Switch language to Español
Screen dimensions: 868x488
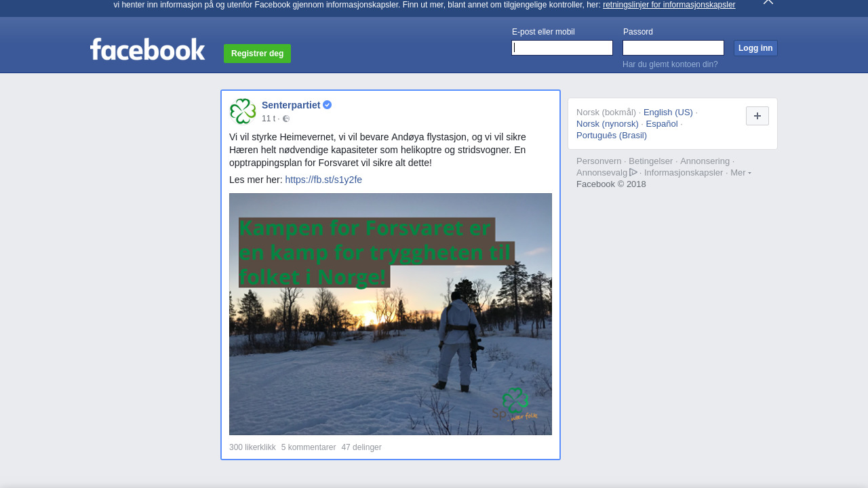pos(662,124)
